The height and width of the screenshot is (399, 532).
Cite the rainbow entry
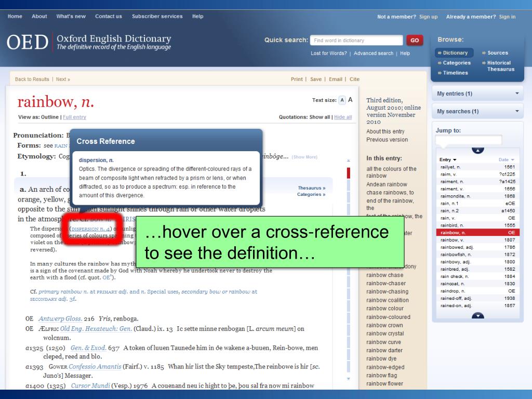[354, 79]
